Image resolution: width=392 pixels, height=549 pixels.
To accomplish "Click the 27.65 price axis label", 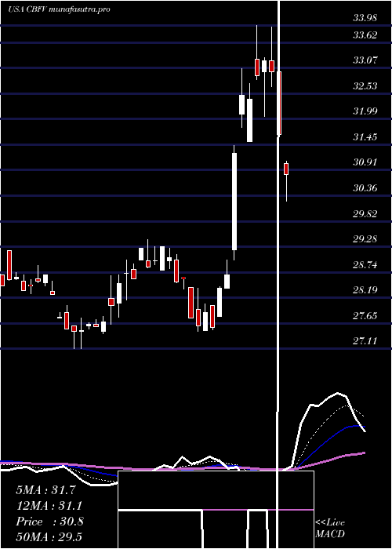I will click(365, 316).
